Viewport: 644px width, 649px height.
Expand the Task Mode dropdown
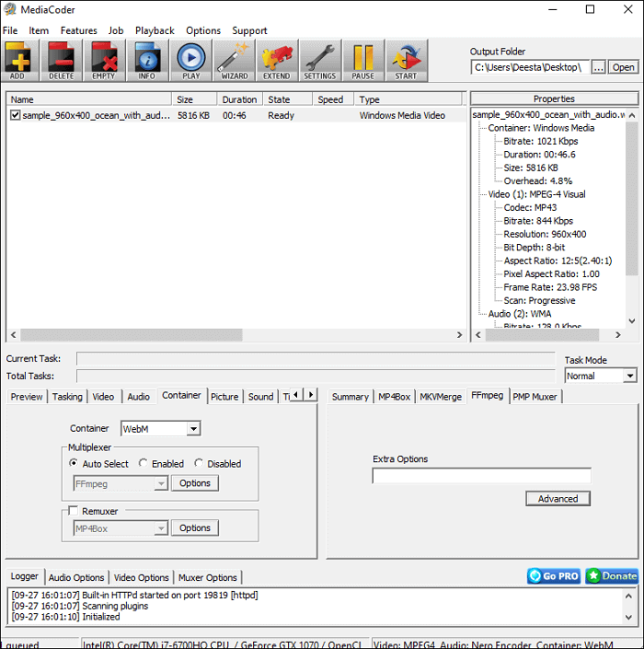coord(629,376)
